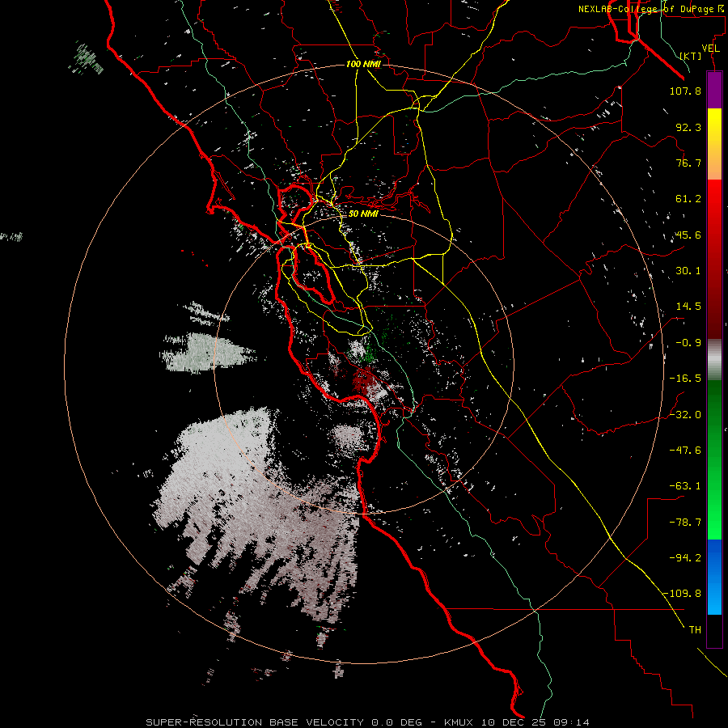
Task: Click the -78.7 velocity scale value
Action: point(685,523)
